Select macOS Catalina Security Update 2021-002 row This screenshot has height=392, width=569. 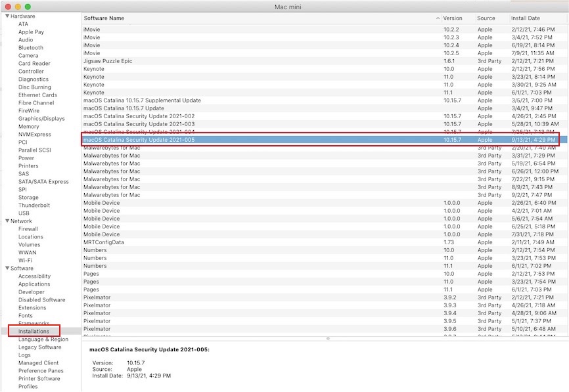pos(325,116)
